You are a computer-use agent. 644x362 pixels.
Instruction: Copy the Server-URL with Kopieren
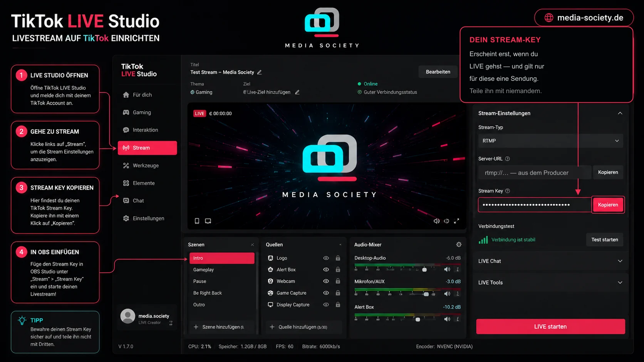point(608,172)
